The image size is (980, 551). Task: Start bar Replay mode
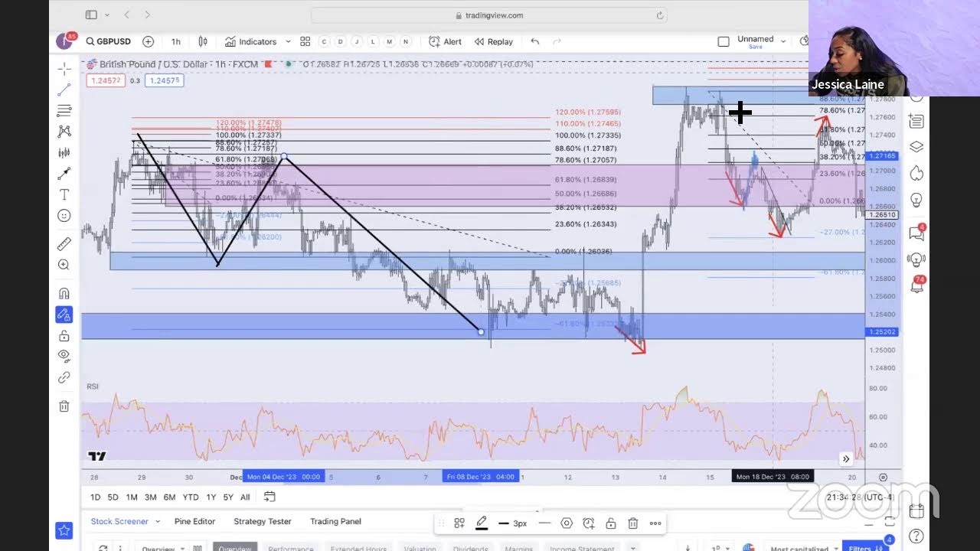(x=494, y=41)
